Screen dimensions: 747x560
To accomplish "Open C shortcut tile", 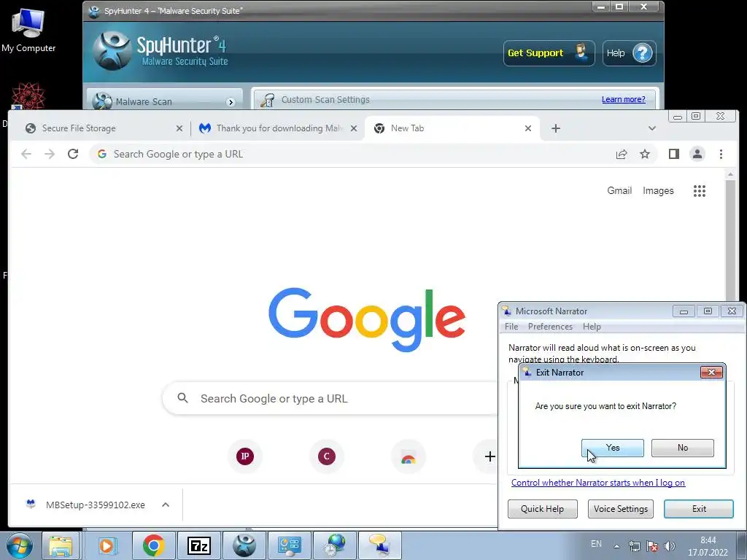I will 326,456.
